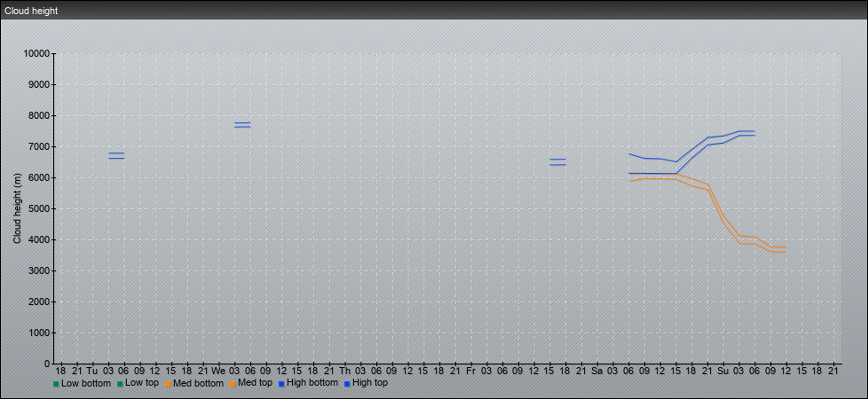Toggle the 'High top' legend label
Viewport: 868px width, 399px height.
pos(370,383)
